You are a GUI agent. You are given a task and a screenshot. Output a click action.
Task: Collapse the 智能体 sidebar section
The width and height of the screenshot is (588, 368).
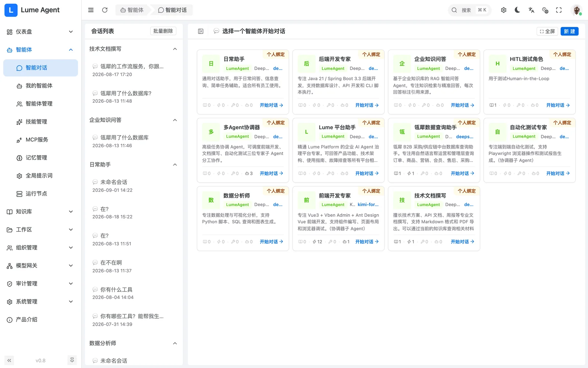pos(40,50)
